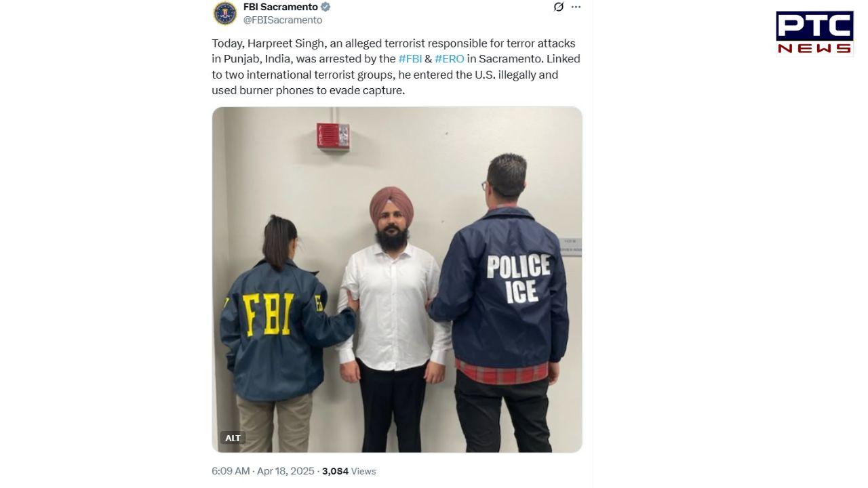Click the 3,084 Views count
The height and width of the screenshot is (488, 868).
[x=349, y=471]
